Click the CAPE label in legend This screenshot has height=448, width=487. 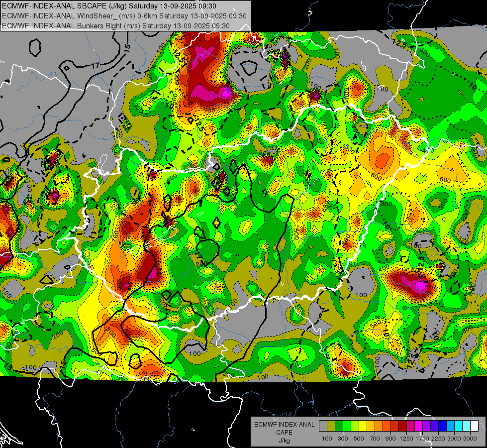[x=284, y=433]
